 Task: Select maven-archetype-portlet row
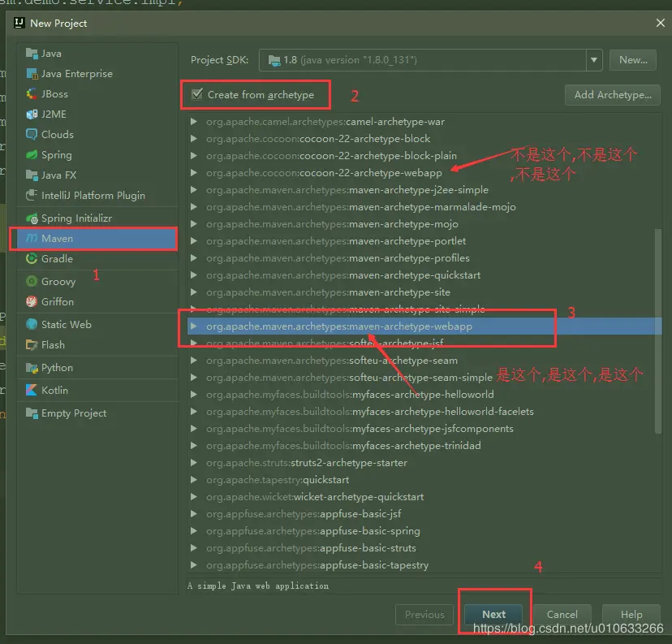tap(424, 241)
